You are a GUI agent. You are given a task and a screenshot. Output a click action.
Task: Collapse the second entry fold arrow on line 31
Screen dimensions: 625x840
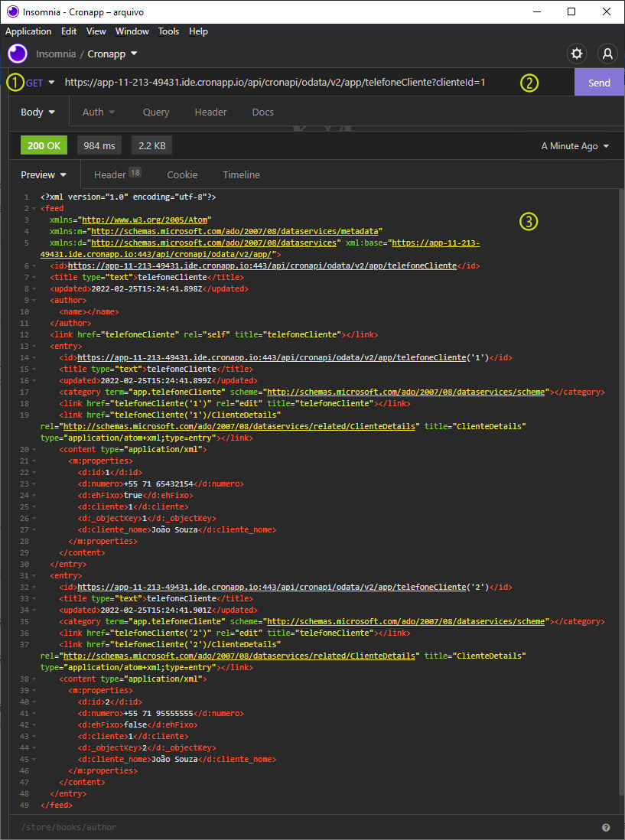point(34,576)
